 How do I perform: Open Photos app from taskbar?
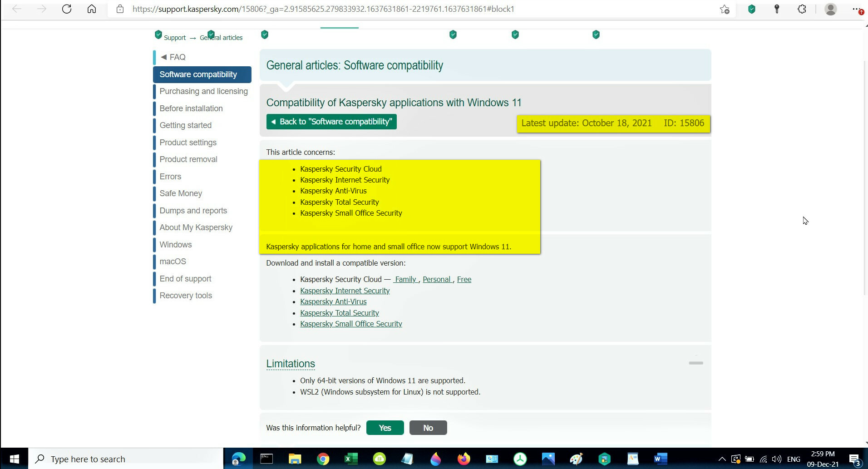coord(548,459)
